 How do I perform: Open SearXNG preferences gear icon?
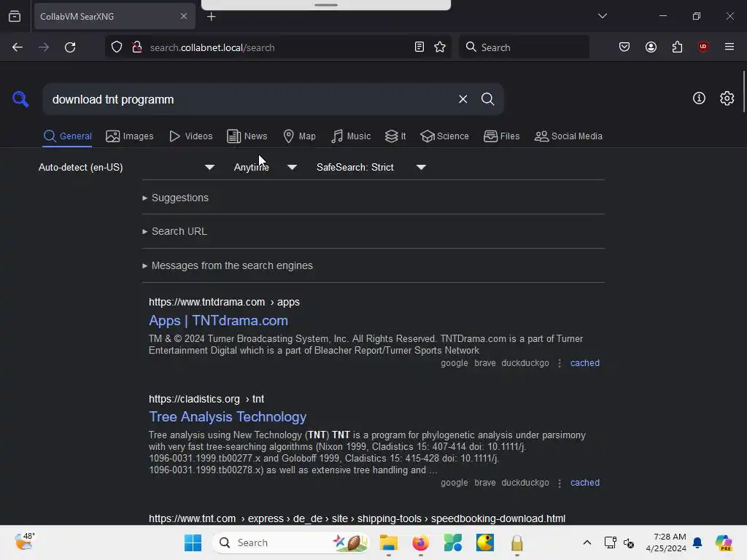point(727,98)
